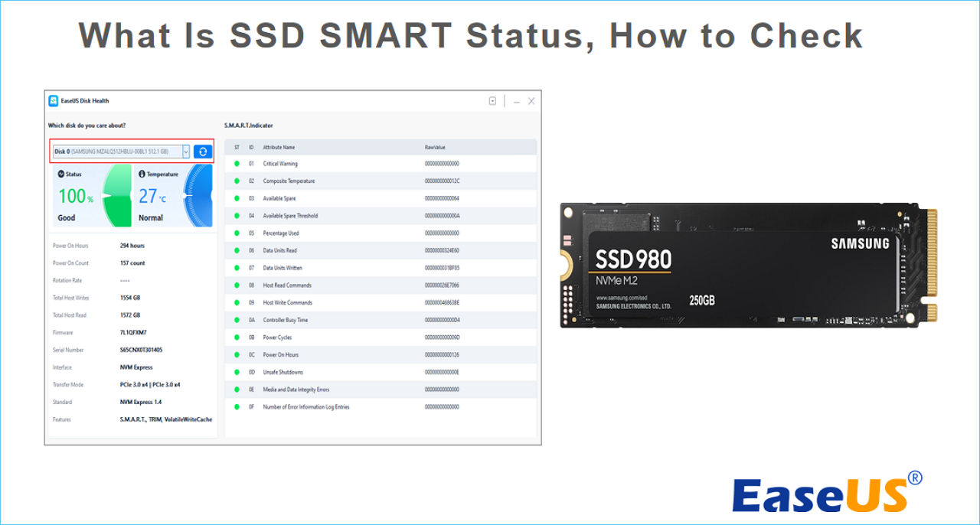Click the dropdown arrow on the disk combo box
This screenshot has height=525, width=980.
[x=187, y=151]
